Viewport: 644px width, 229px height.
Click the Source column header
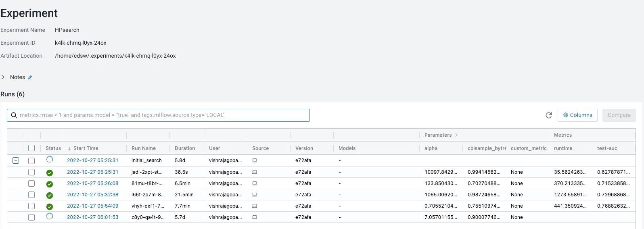(260, 148)
